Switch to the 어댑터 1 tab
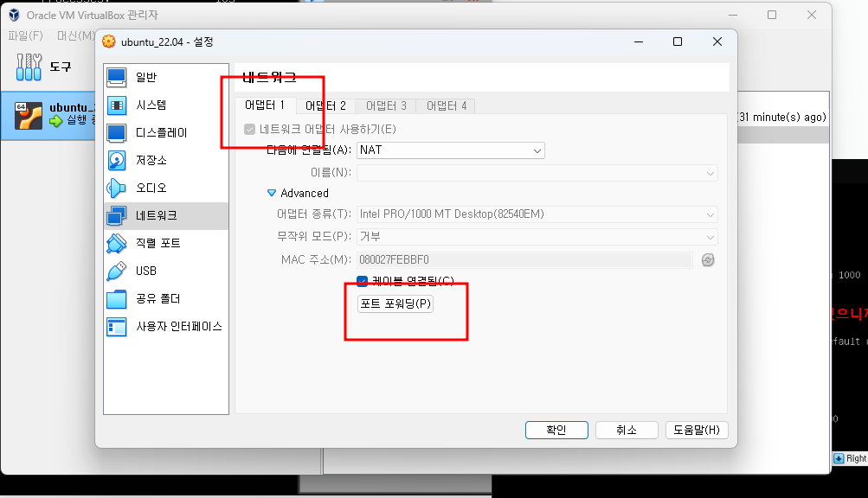 [265, 105]
